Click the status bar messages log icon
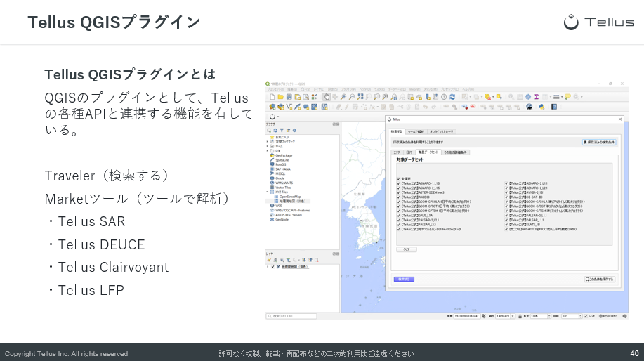644x361 pixels. (625, 316)
